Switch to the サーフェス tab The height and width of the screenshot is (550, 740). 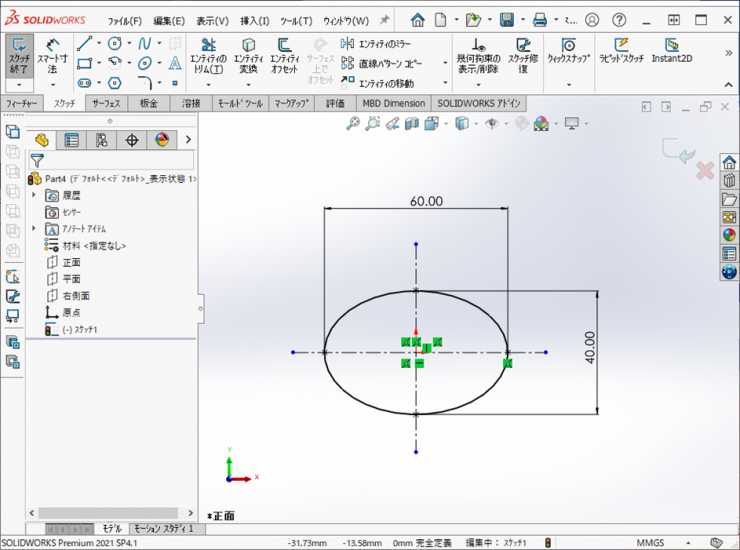coord(107,103)
